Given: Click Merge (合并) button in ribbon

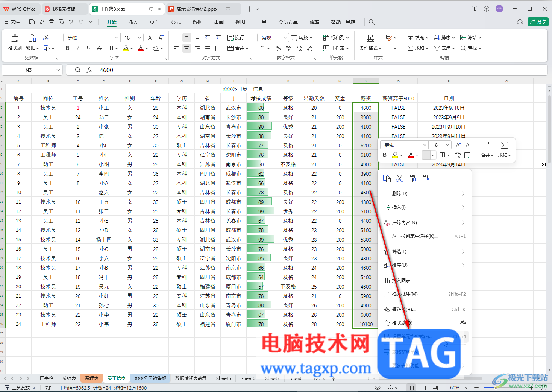Looking at the screenshot, I should [x=238, y=48].
